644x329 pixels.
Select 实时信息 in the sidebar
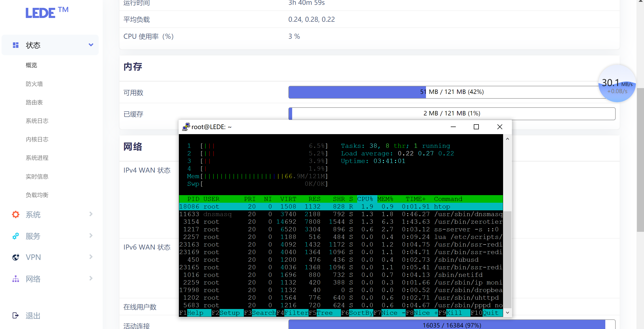(x=37, y=176)
